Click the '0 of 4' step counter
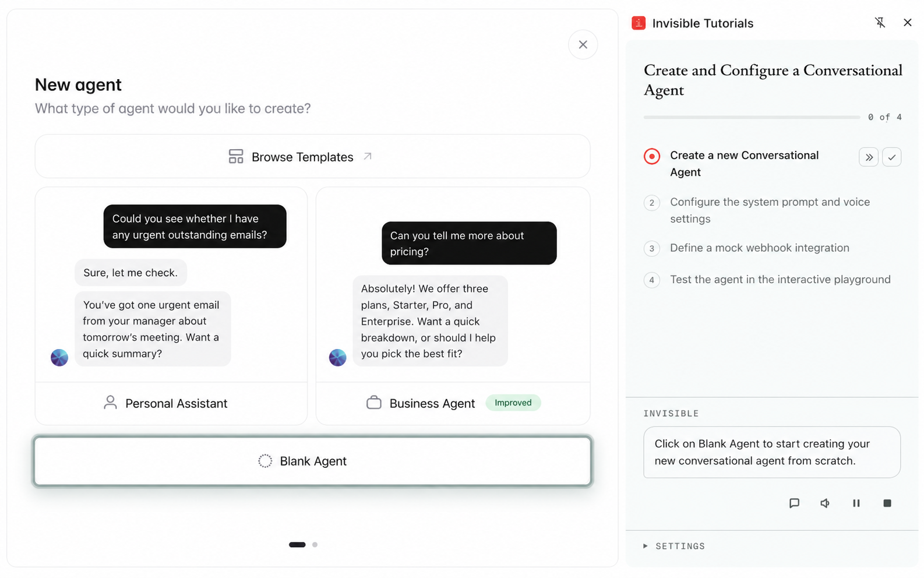 click(884, 117)
